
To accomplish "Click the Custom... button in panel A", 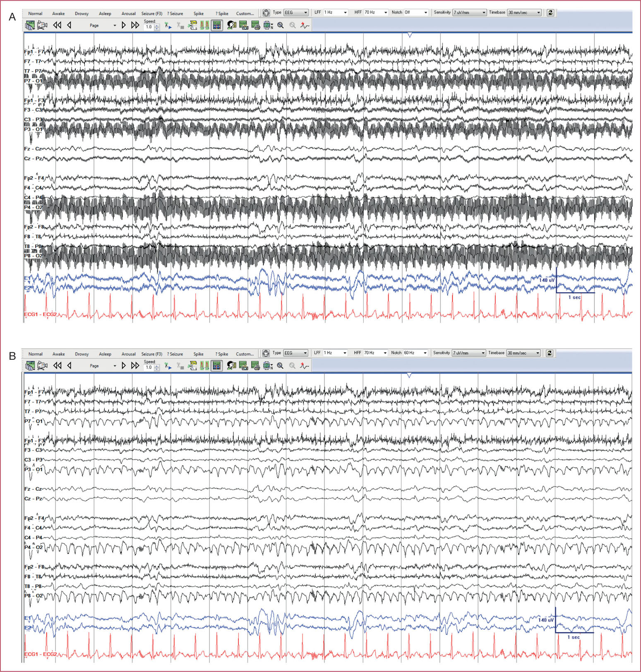I will click(245, 14).
